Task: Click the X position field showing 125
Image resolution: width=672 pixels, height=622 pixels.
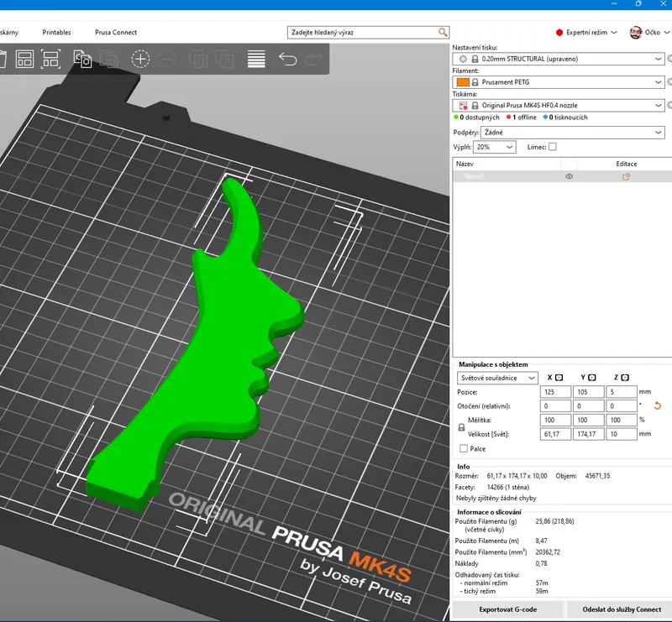Action: click(x=555, y=392)
